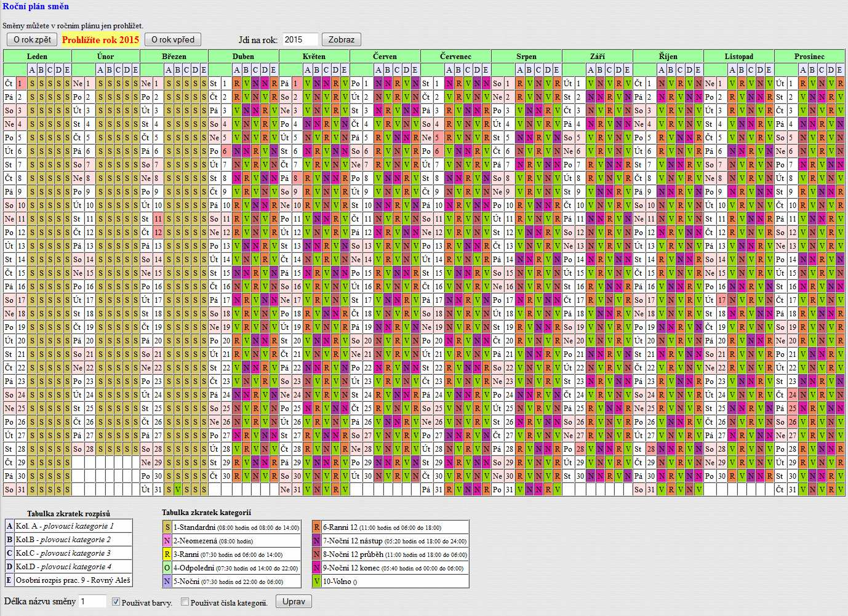
Task: Select the 'Leden' month header
Action: click(x=37, y=56)
